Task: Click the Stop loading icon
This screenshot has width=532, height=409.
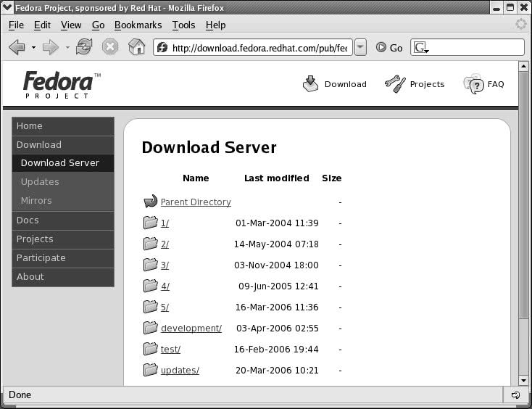Action: [110, 46]
